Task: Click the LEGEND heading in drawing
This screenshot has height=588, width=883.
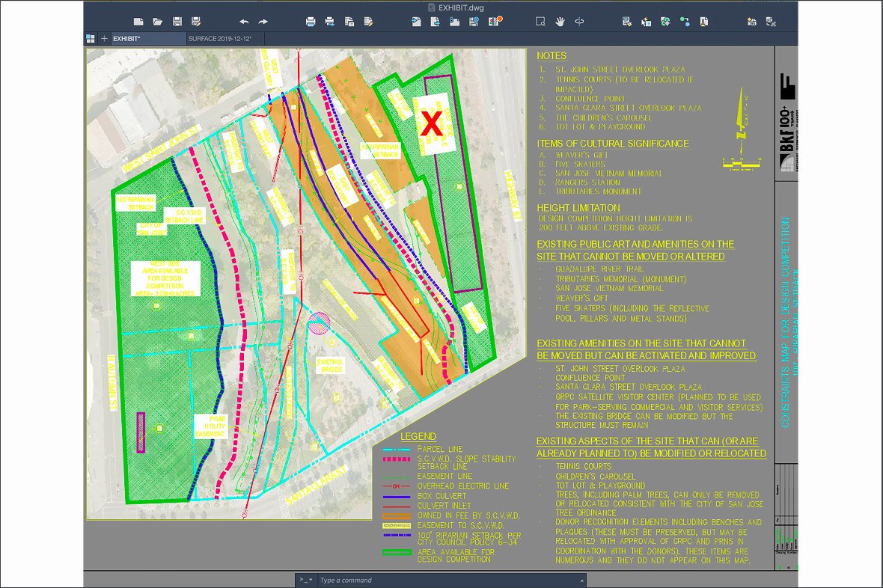Action: tap(418, 436)
